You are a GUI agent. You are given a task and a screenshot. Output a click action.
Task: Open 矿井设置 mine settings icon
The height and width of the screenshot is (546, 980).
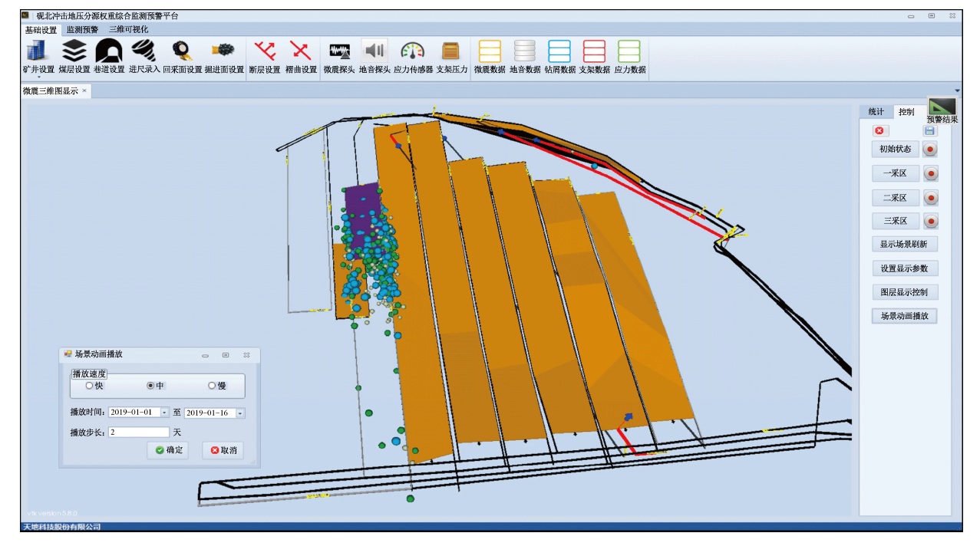[x=36, y=51]
